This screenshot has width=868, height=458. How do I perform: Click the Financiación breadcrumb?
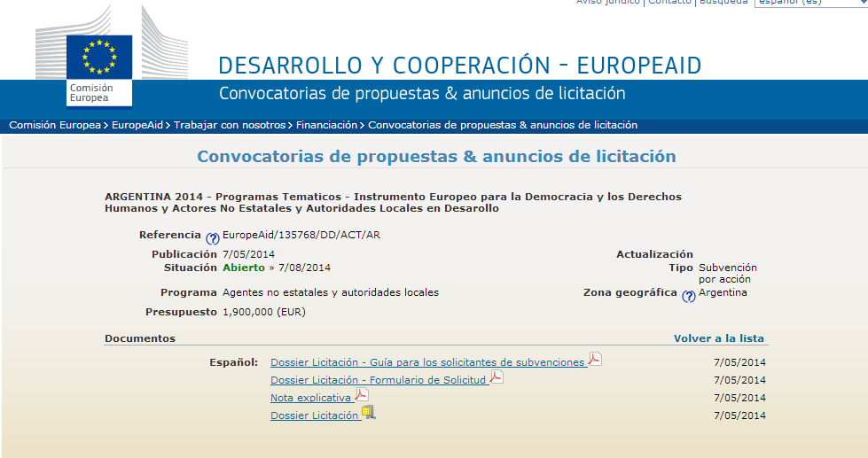point(326,126)
